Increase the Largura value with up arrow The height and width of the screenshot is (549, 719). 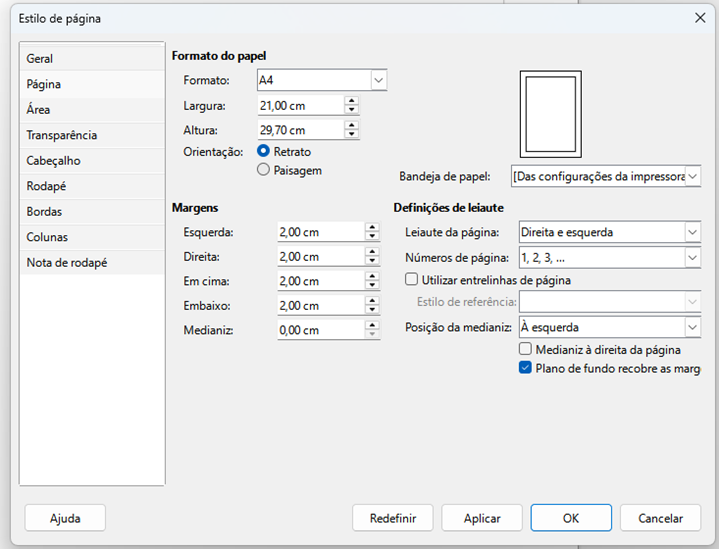coord(351,101)
